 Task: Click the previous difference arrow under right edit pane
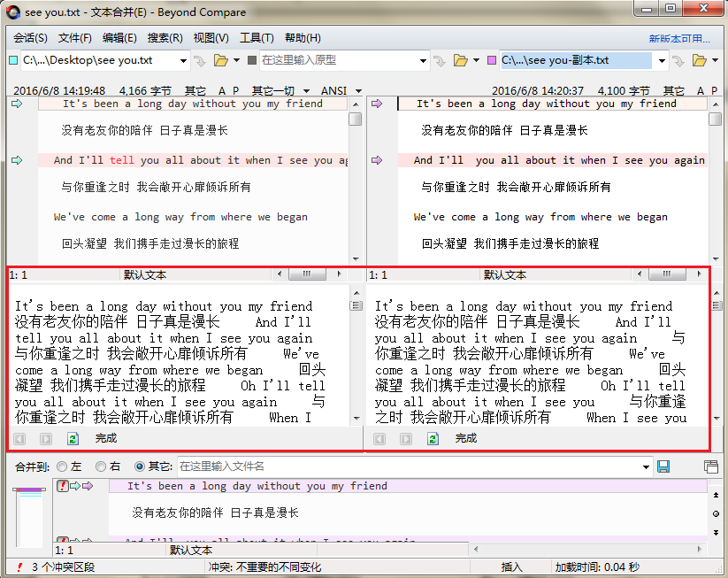379,438
